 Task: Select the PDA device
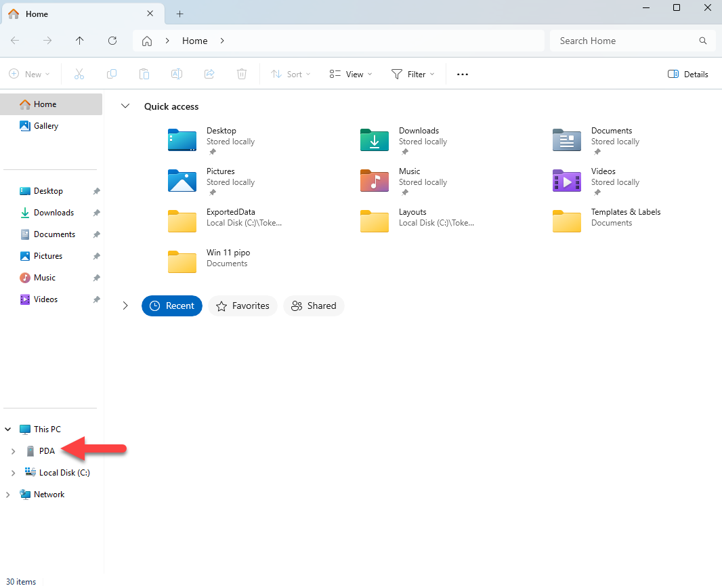pos(47,451)
